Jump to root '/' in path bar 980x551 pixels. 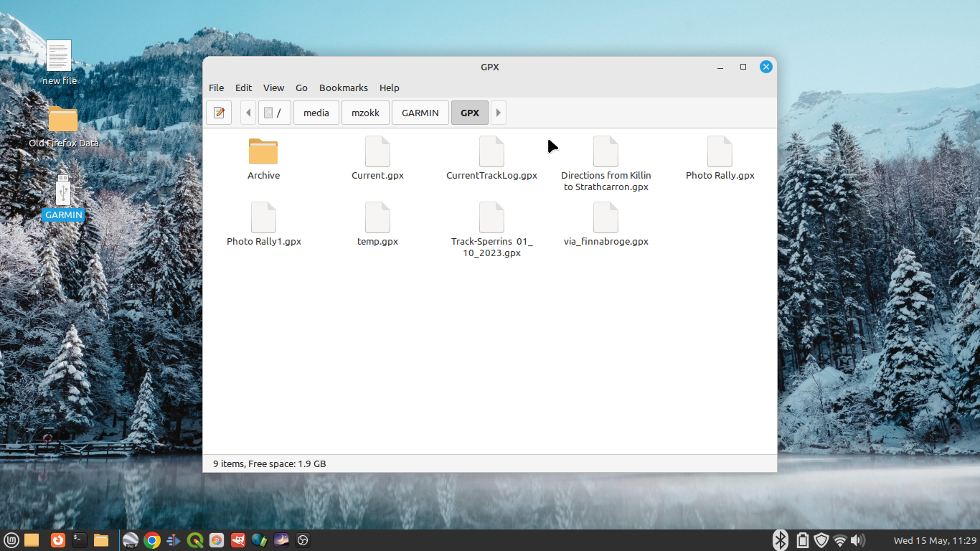273,113
